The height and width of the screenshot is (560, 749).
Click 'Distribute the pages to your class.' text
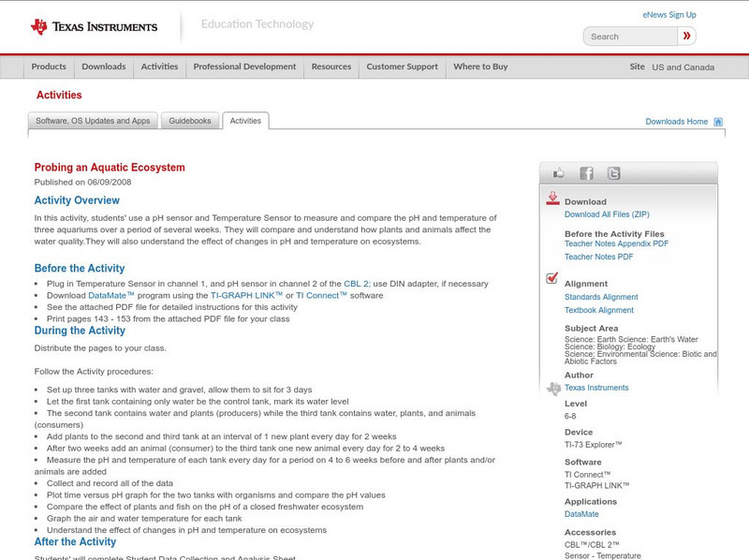click(x=100, y=348)
